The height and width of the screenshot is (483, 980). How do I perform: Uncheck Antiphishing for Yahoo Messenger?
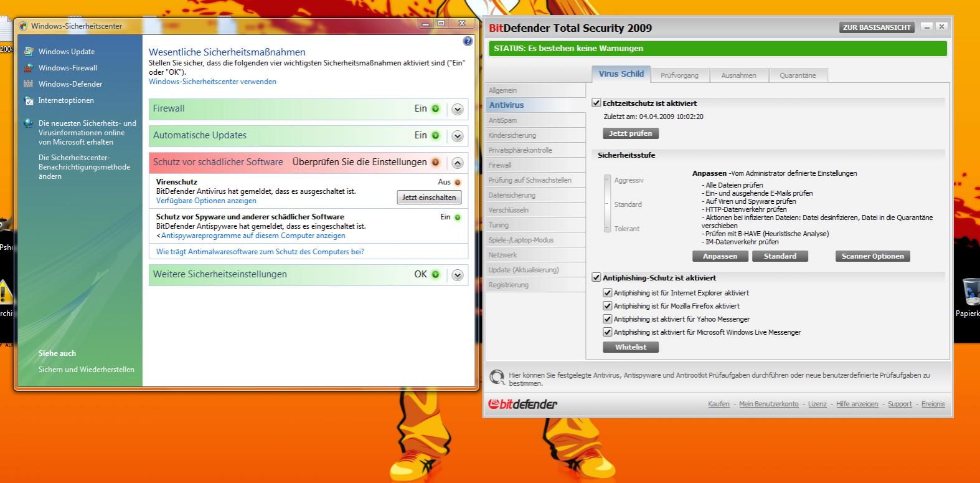pos(608,319)
